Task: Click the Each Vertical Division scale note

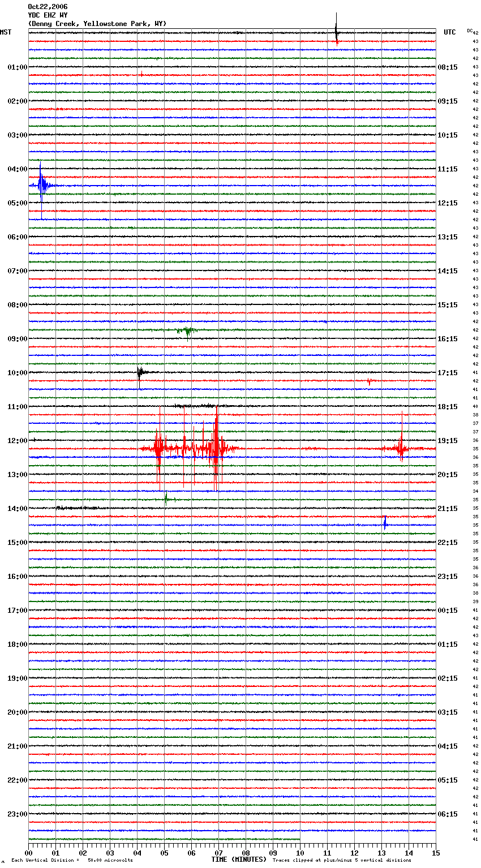Action: coord(72,861)
